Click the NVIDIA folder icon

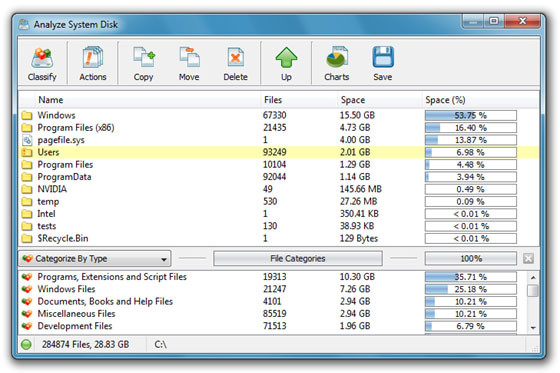click(x=27, y=189)
